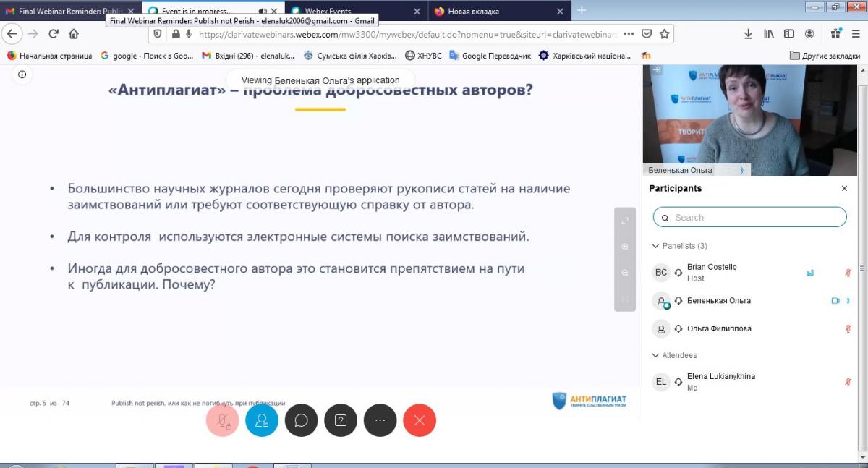Collapse the Panelists (3) section
The height and width of the screenshot is (468, 868).
(x=656, y=246)
